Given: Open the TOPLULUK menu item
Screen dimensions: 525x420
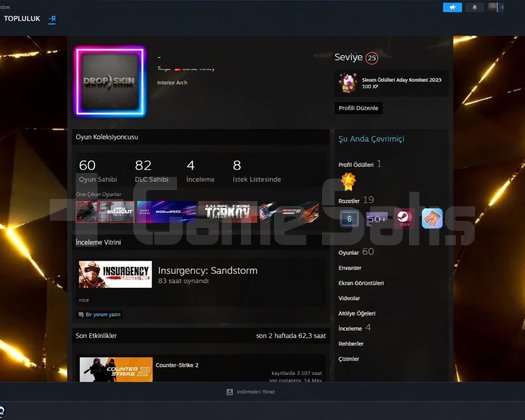Looking at the screenshot, I should click(22, 19).
